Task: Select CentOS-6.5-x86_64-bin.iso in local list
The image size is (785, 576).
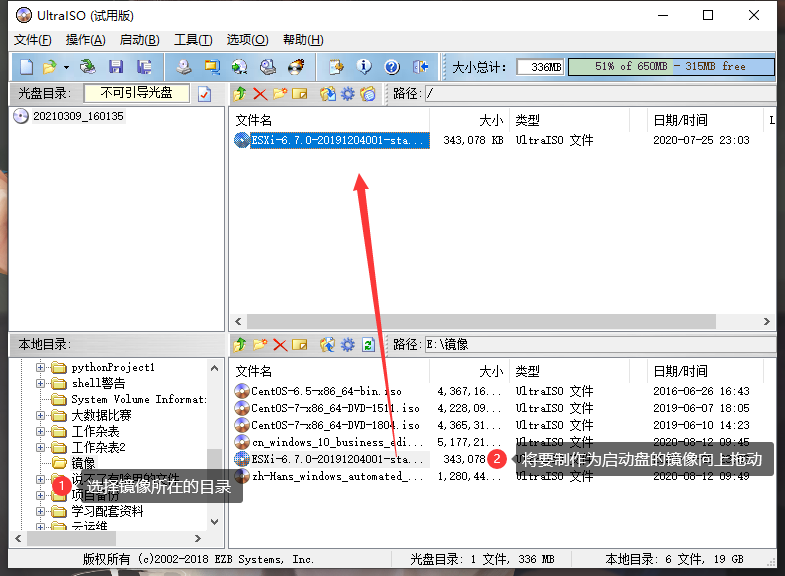Action: pos(326,391)
